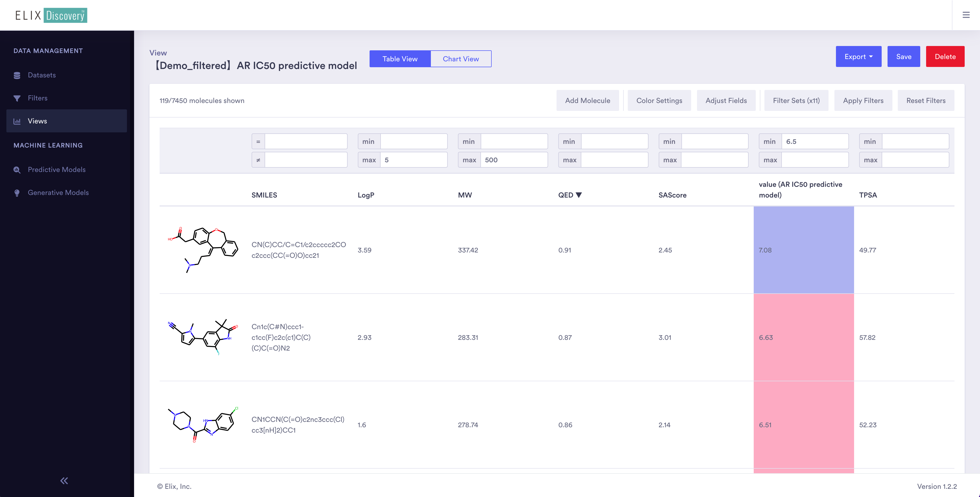Click the Filters funnel icon

17,98
